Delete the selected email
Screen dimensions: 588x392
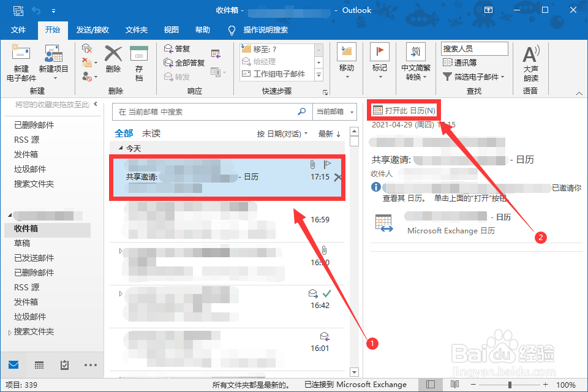click(x=113, y=59)
